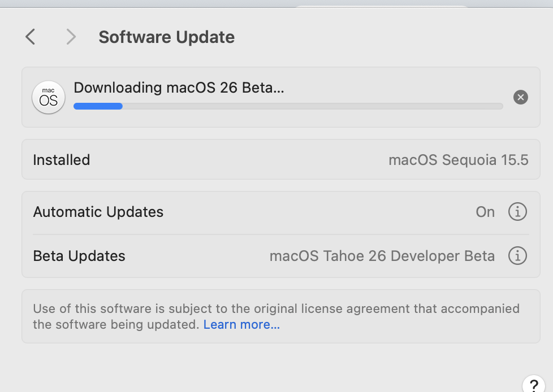Click 'macOS Tahoe 26 Developer Beta' value
This screenshot has width=553, height=392.
tap(382, 256)
